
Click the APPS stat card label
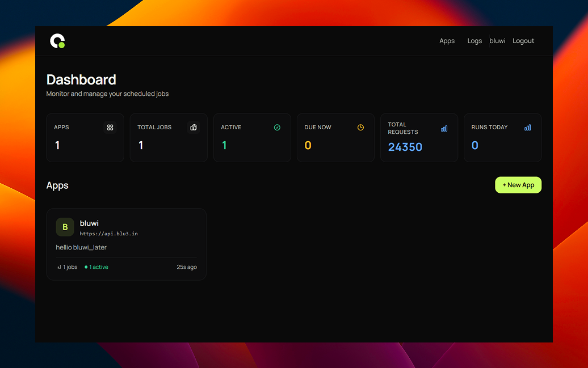tap(61, 128)
